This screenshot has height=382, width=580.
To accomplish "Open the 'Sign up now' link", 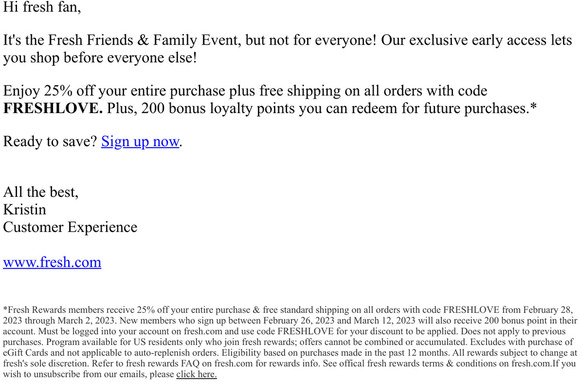I will pyautogui.click(x=140, y=141).
